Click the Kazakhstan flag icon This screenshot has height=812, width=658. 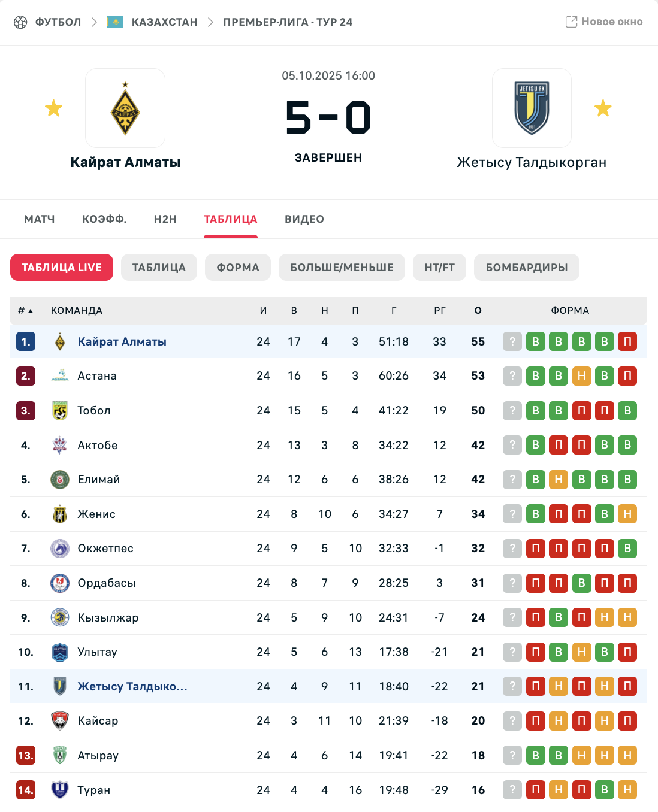pyautogui.click(x=115, y=22)
